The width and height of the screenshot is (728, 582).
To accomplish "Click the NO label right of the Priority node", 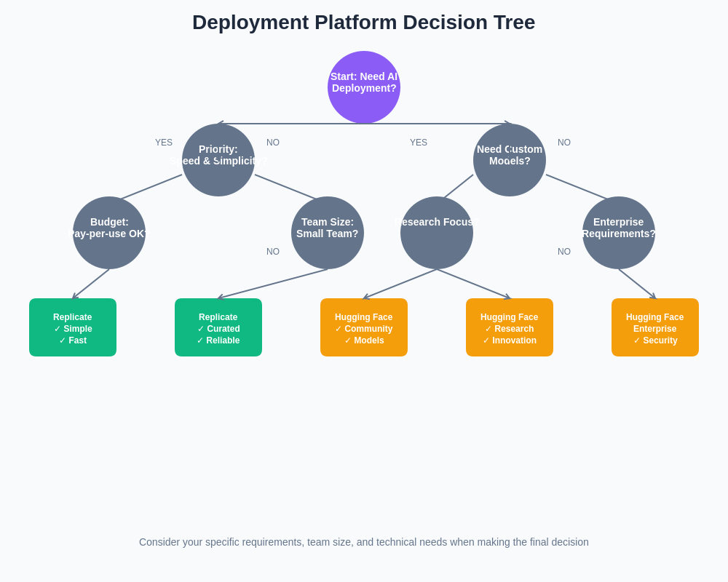I will [x=273, y=143].
